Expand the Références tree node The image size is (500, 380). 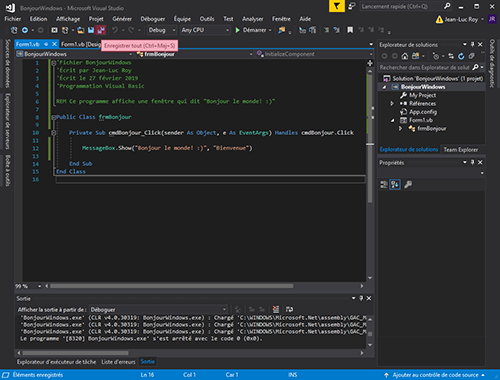point(392,104)
